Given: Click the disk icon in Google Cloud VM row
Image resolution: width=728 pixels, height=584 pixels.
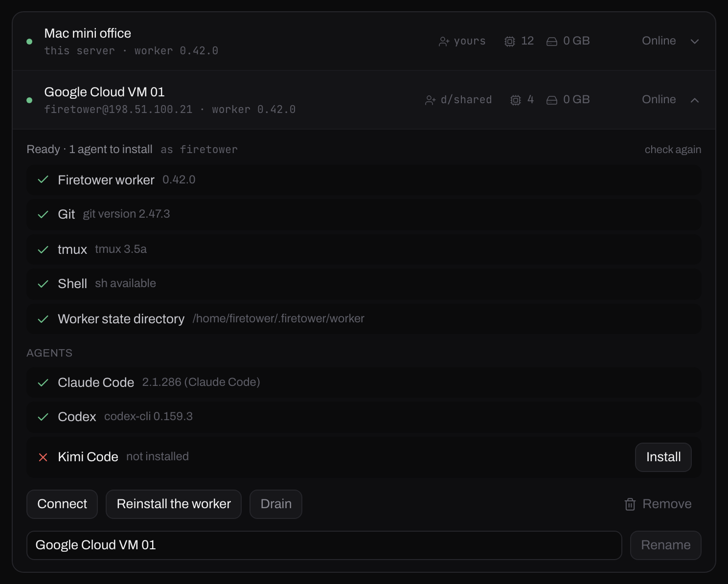Looking at the screenshot, I should click(552, 100).
